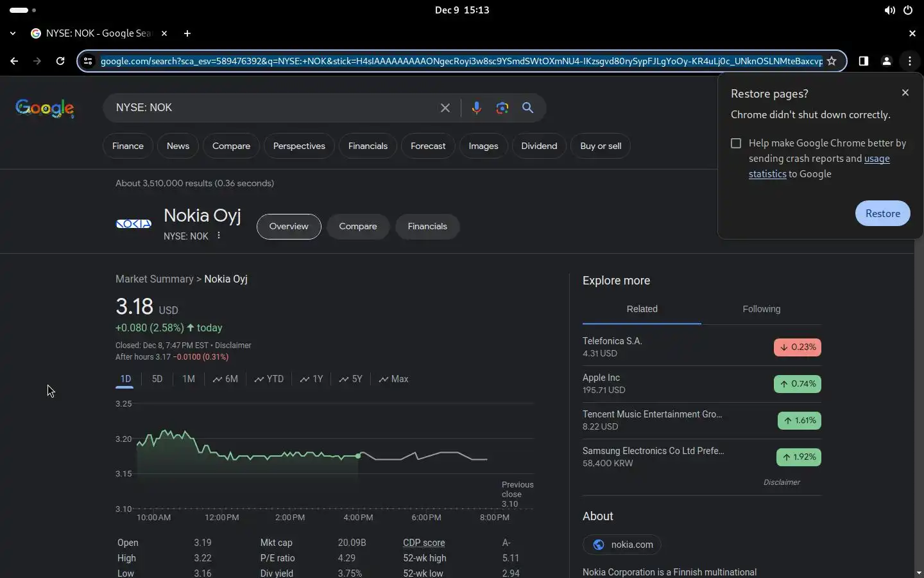Open the Chrome three-dot menu
This screenshot has height=578, width=924.
pyautogui.click(x=910, y=61)
